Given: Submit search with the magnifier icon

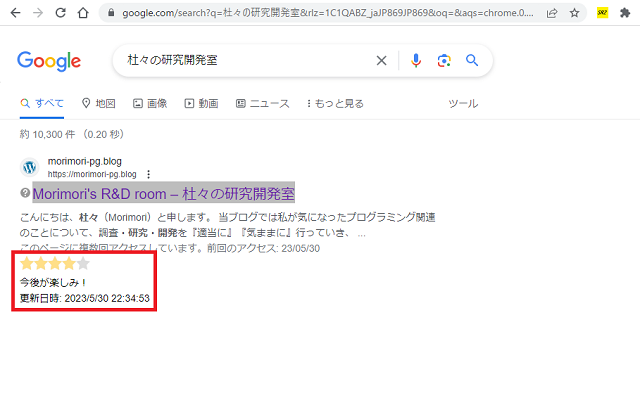Looking at the screenshot, I should tap(472, 60).
